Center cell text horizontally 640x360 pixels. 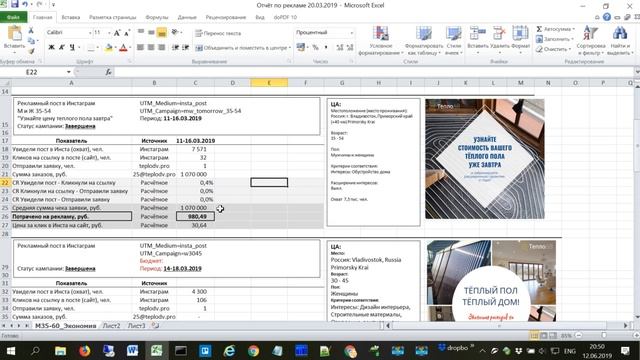[x=151, y=47]
